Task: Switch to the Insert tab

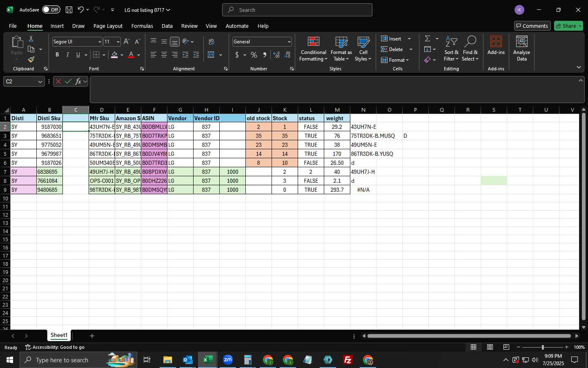Action: (57, 26)
